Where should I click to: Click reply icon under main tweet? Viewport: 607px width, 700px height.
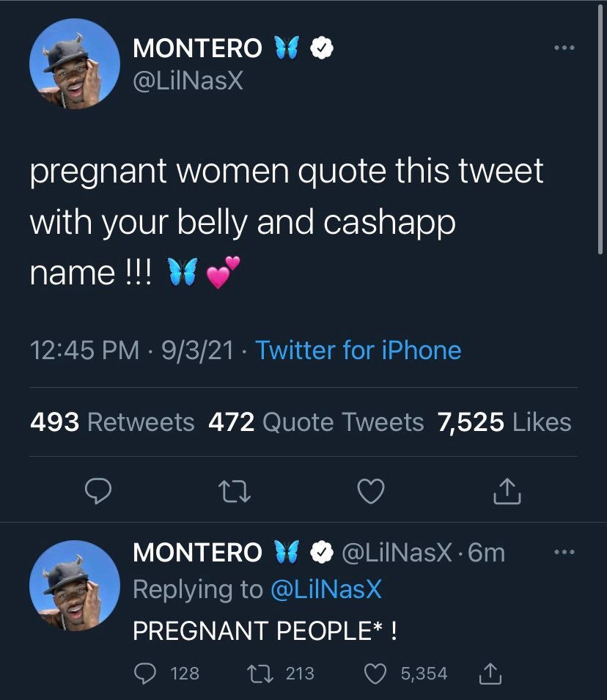(97, 492)
